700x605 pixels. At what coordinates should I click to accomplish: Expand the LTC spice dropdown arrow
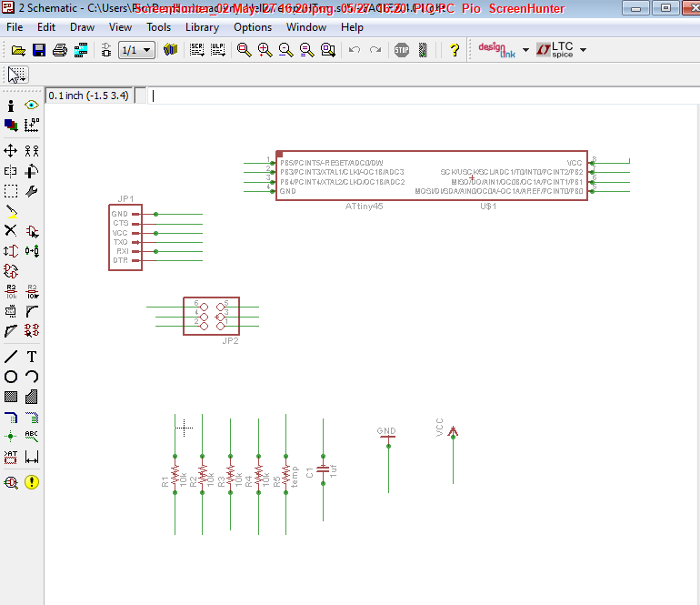[583, 50]
